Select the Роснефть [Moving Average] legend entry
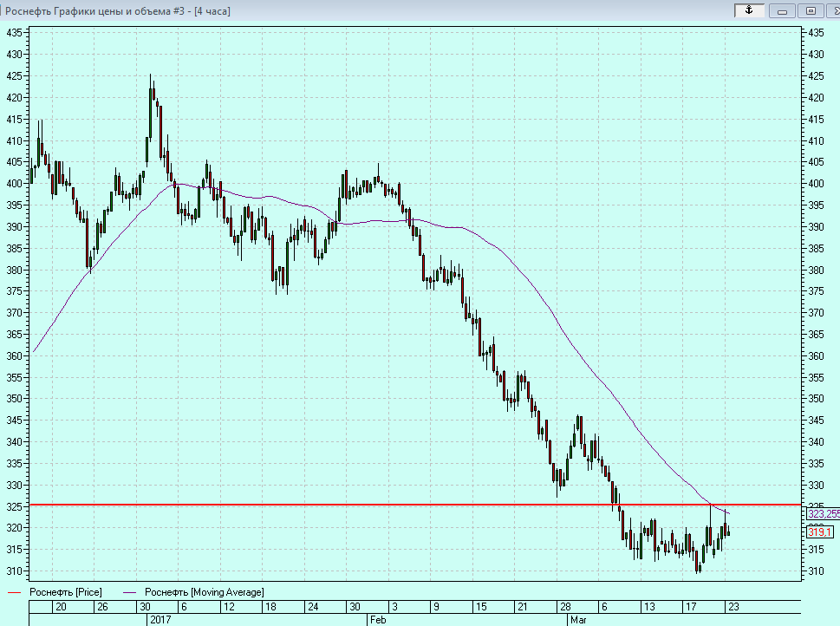 [x=204, y=592]
